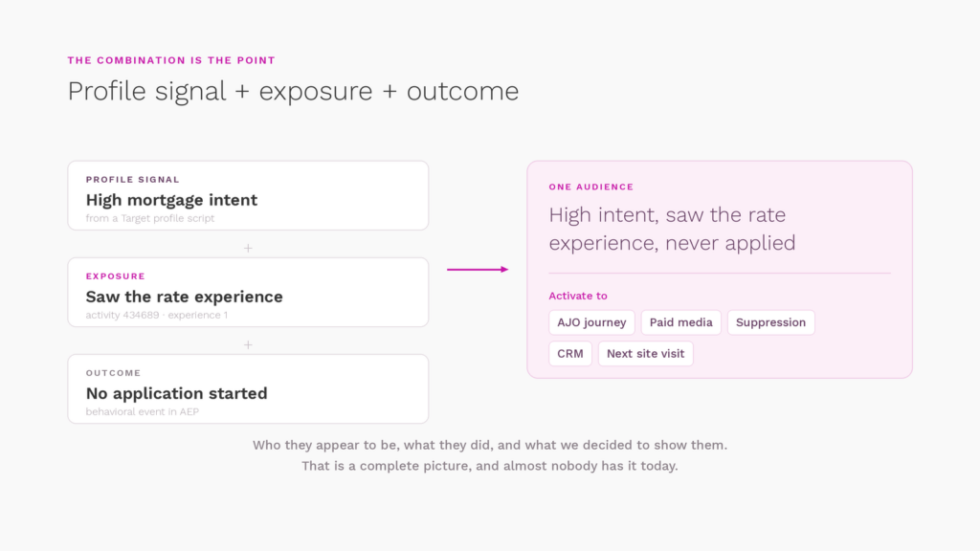Click the plus sign below Profile Signal card
The width and height of the screenshot is (980, 551).
[248, 248]
